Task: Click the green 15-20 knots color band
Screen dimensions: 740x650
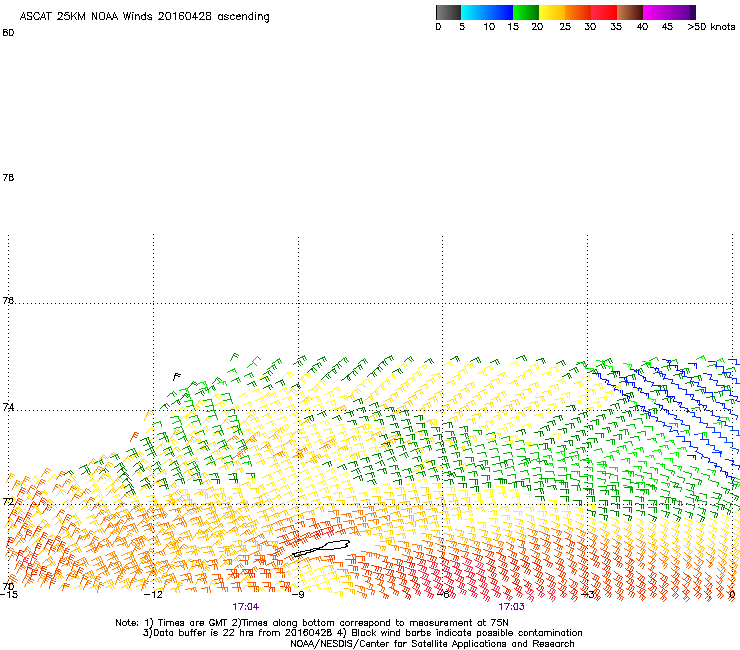Action: pos(526,12)
